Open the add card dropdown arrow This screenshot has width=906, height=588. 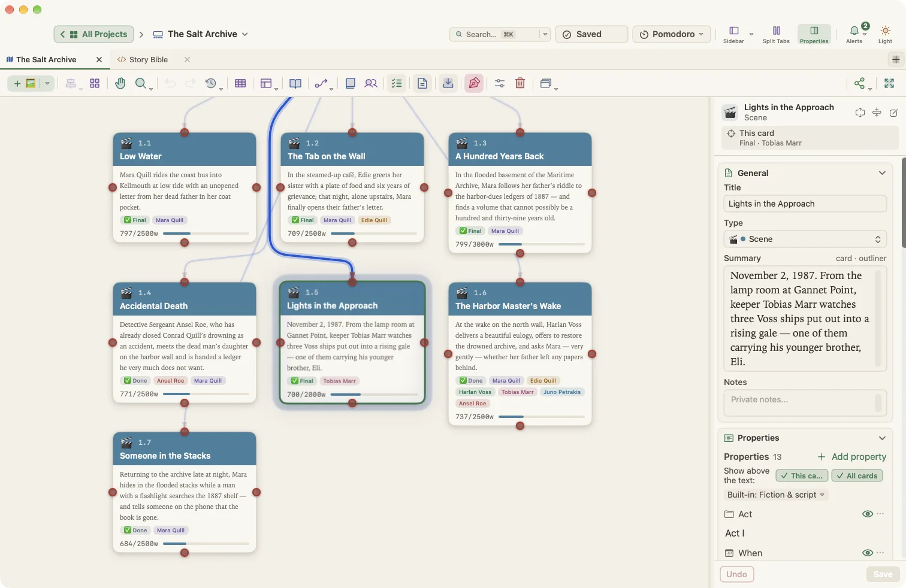coord(47,83)
